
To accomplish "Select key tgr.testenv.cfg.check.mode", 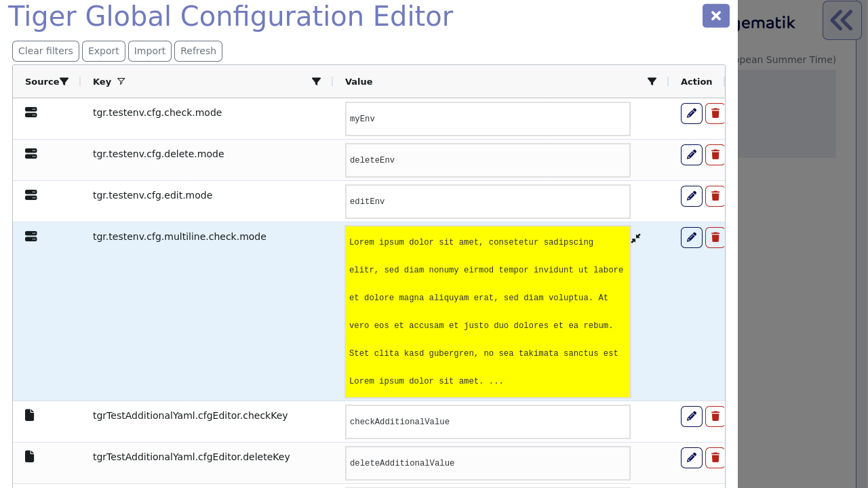I will pyautogui.click(x=157, y=113).
